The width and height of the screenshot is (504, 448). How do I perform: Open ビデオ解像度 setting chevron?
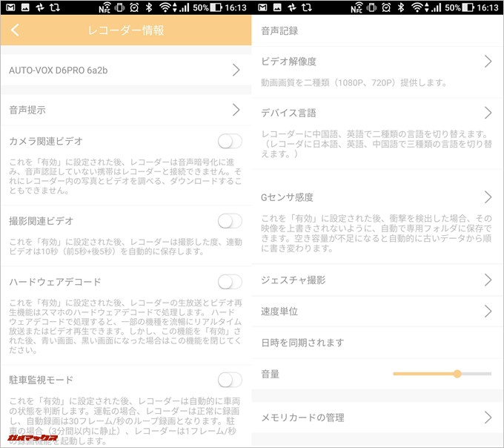[x=488, y=61]
